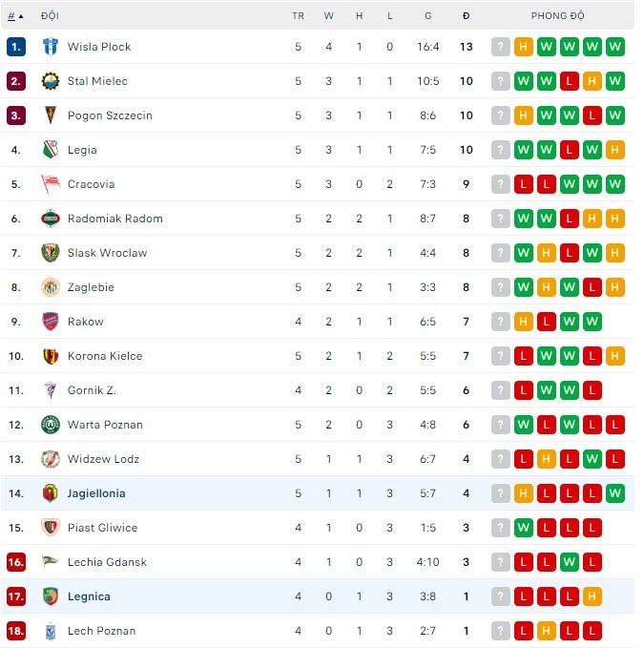Click Wisla Plock's grey upcoming match badge
Screen dimensions: 644x648
tap(501, 47)
